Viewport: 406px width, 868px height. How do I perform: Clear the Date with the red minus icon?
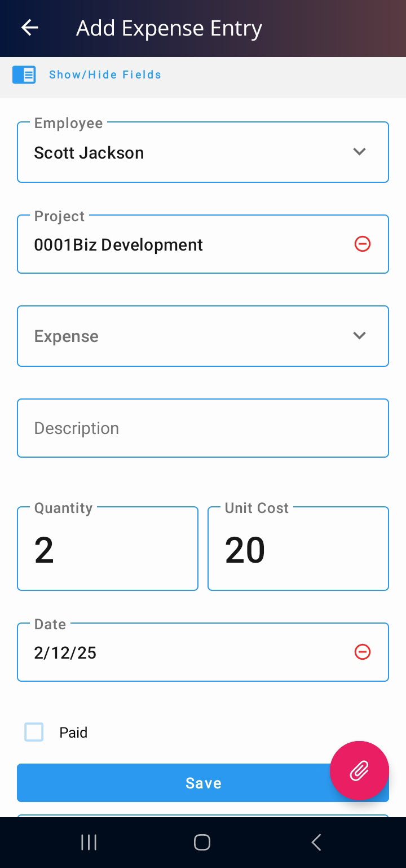coord(362,652)
